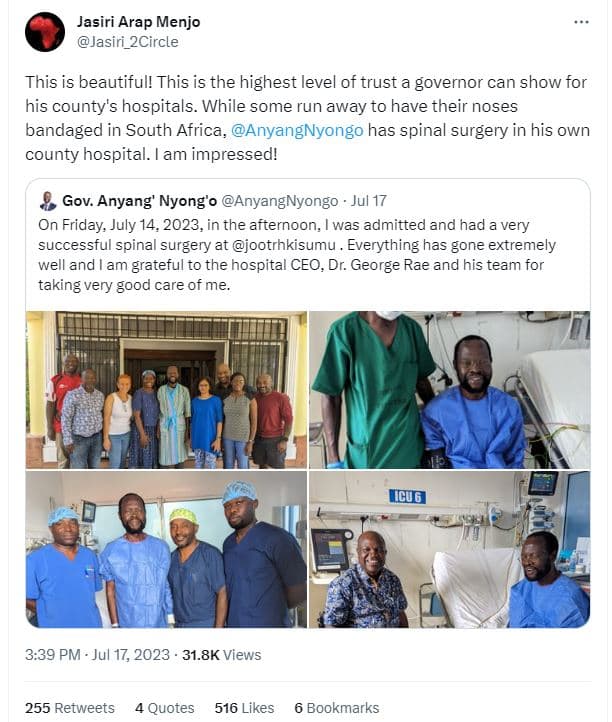Open the hospital bed photo with surgeon
This screenshot has height=722, width=612.
tap(449, 389)
